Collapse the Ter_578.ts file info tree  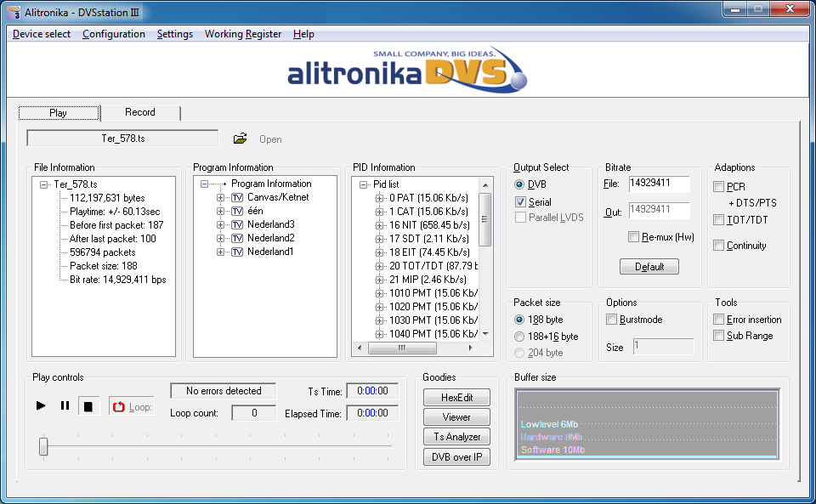pyautogui.click(x=44, y=184)
